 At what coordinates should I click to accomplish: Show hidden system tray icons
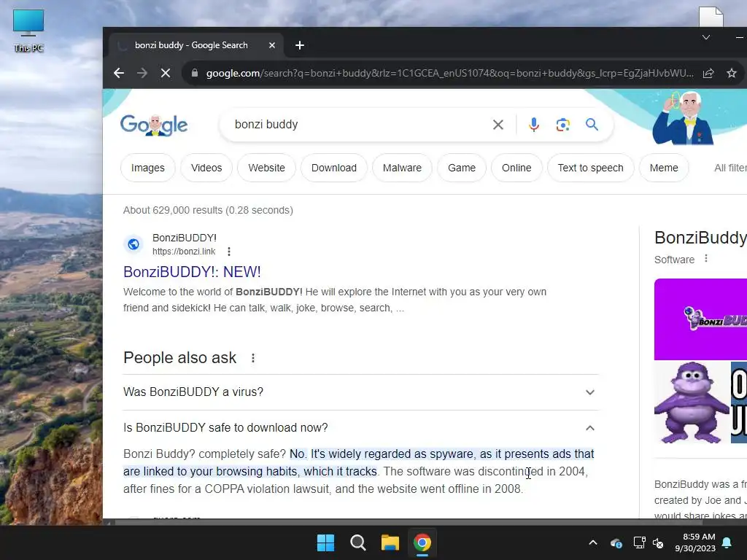593,542
